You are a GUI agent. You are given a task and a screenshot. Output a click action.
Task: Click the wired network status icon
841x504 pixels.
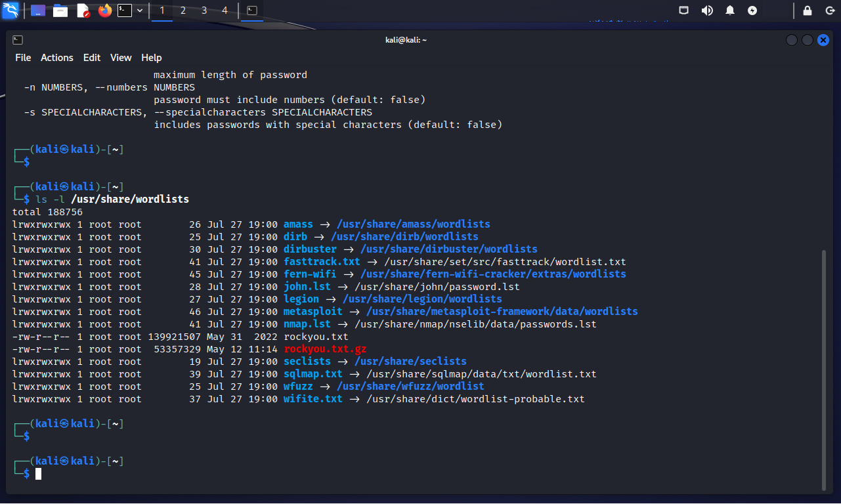(x=684, y=10)
